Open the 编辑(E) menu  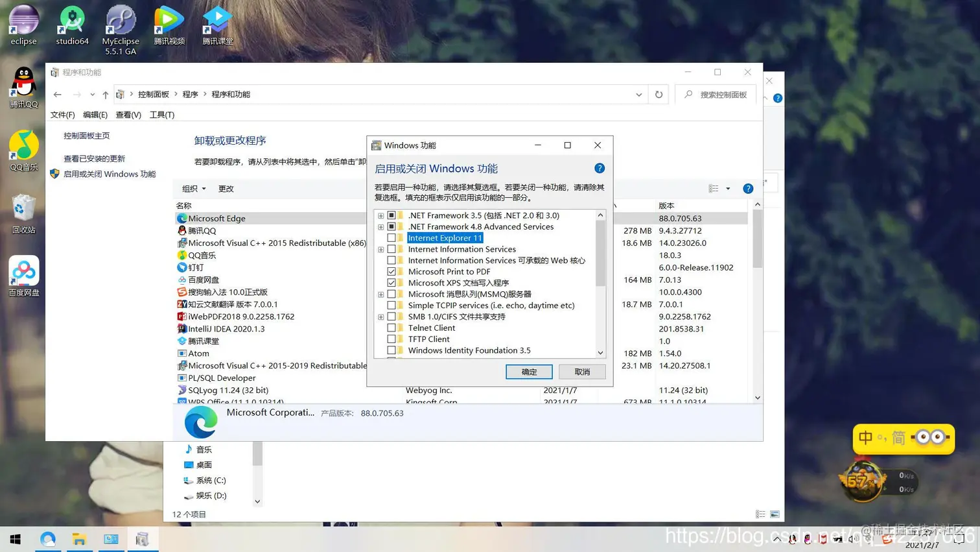[x=95, y=115]
